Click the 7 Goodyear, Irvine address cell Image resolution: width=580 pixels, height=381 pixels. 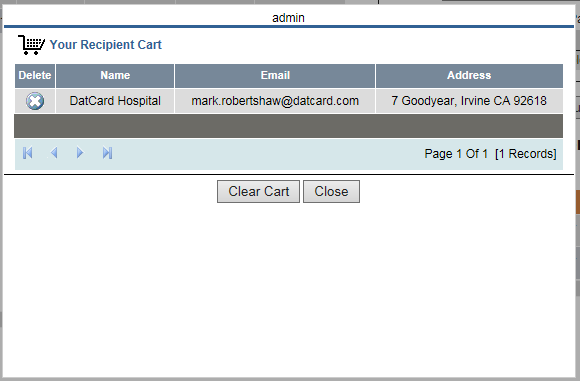469,101
